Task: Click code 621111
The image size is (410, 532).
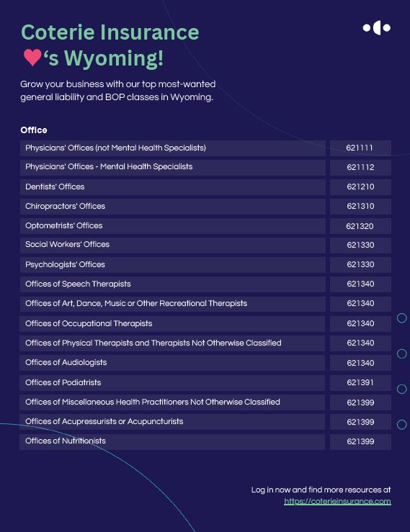Action: 360,148
